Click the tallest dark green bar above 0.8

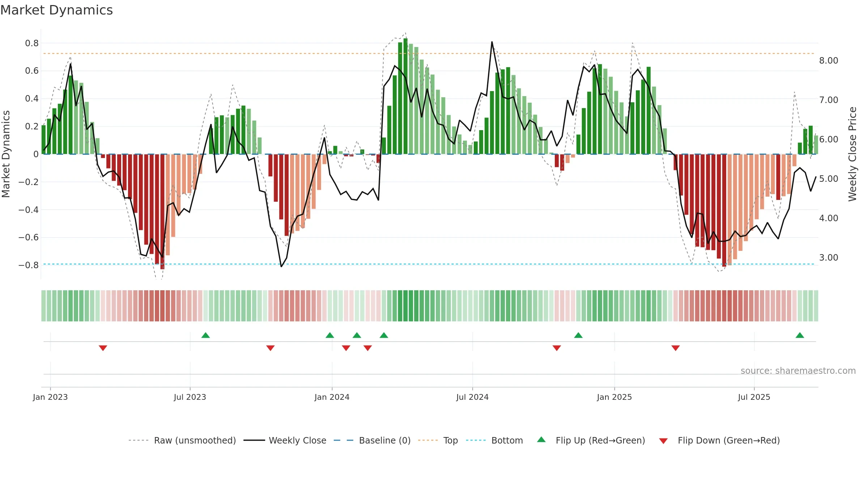(x=405, y=96)
